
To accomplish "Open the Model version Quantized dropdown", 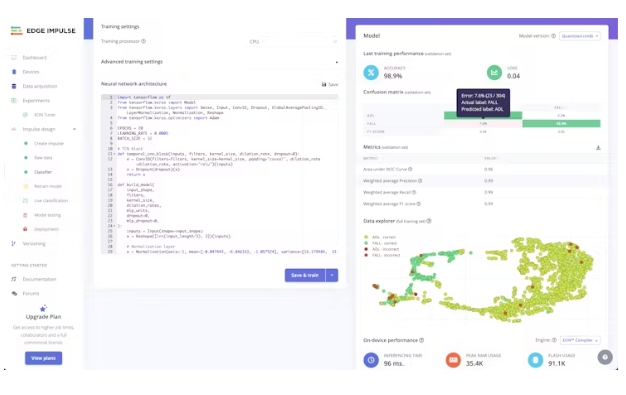I will pyautogui.click(x=580, y=36).
